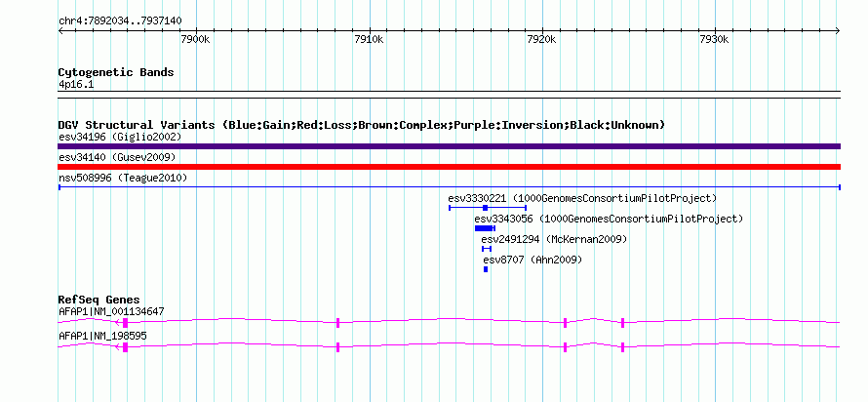This screenshot has height=402, width=868.
Task: Click the 7910k ruler tick label
Action: pos(369,40)
